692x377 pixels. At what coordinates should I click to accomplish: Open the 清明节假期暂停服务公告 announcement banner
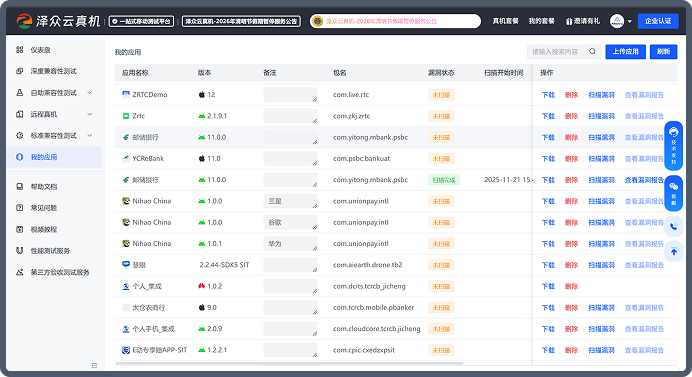241,21
